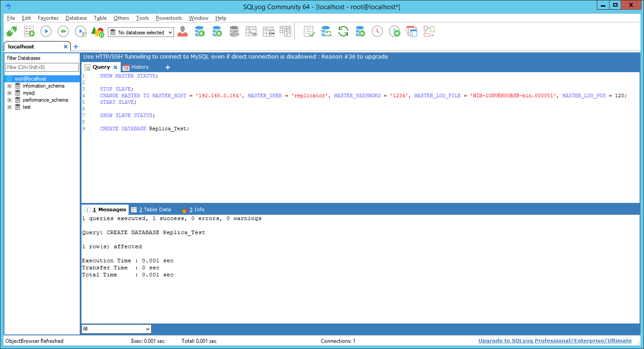Viewport: 644px width, 349px height.
Task: Click the gray table with arrow icon
Action: [251, 32]
